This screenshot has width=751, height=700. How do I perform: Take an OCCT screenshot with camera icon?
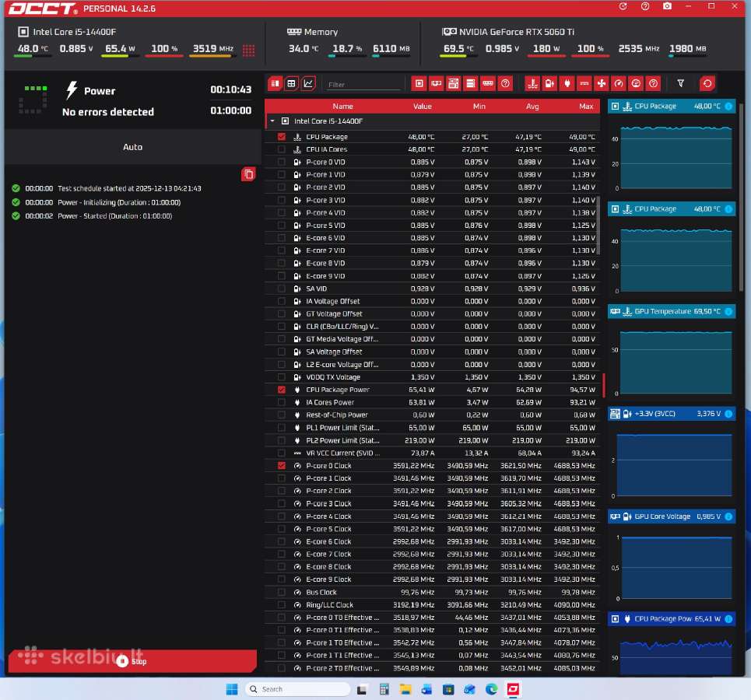[x=667, y=6]
